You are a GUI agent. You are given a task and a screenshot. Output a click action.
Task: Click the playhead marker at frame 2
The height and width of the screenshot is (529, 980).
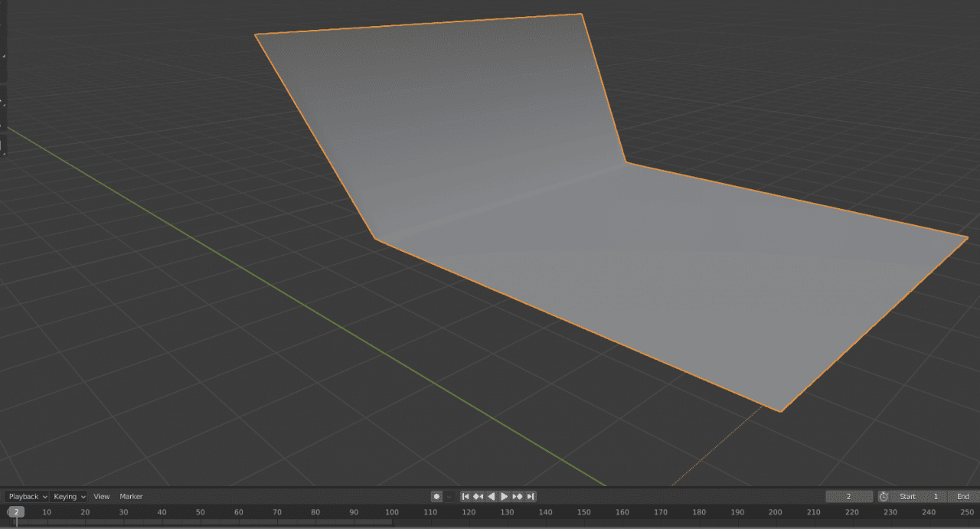click(x=15, y=511)
